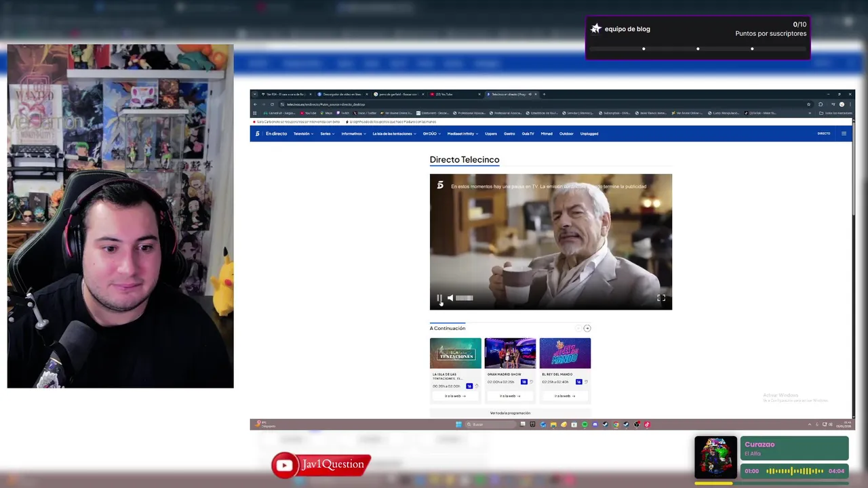Open Spotify from the taskbar
This screenshot has width=868, height=488.
[x=585, y=424]
